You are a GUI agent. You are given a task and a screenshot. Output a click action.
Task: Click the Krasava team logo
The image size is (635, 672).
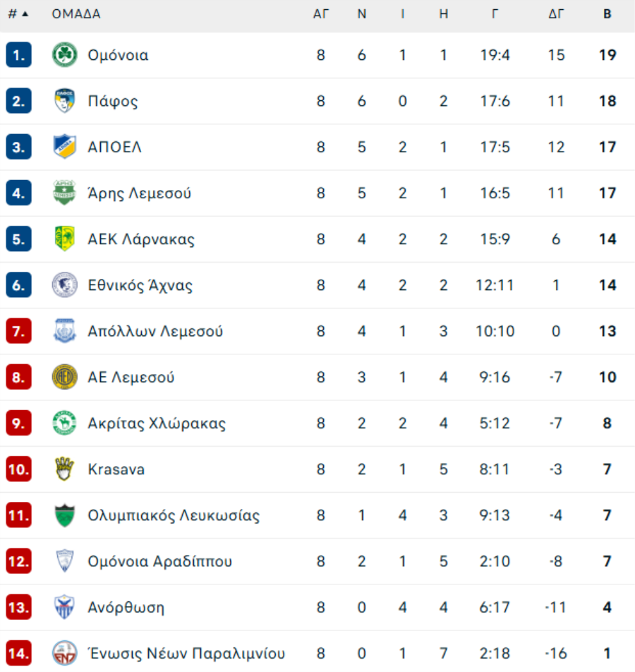click(65, 469)
